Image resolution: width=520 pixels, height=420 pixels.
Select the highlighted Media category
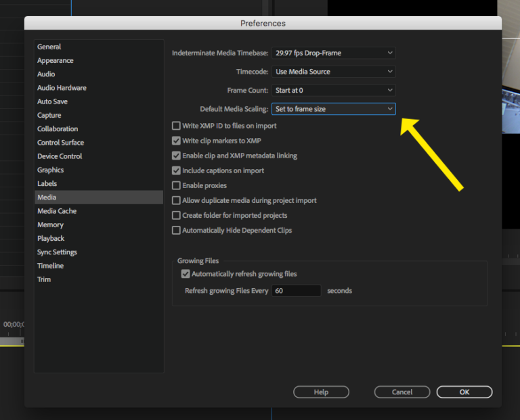coord(99,197)
